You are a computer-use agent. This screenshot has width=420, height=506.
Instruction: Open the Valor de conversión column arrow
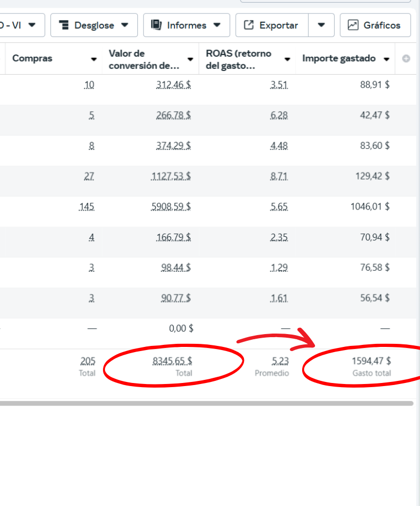[190, 59]
